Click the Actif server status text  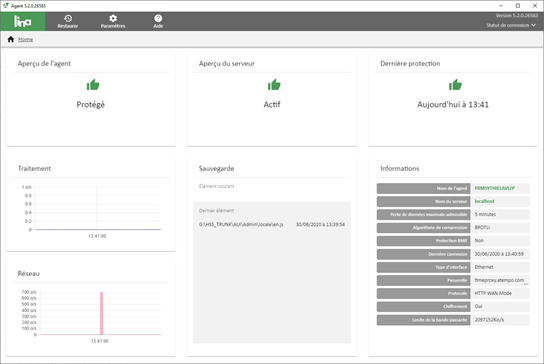(x=272, y=104)
